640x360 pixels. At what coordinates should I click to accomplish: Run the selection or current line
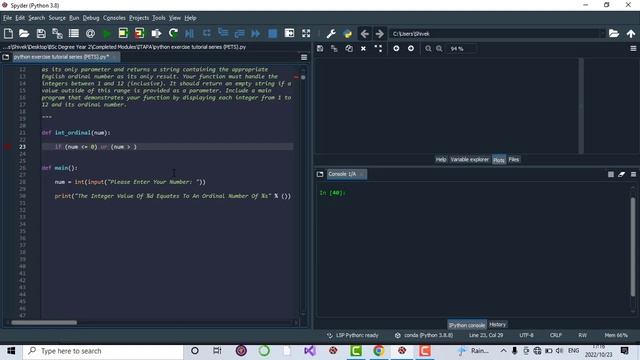156,33
